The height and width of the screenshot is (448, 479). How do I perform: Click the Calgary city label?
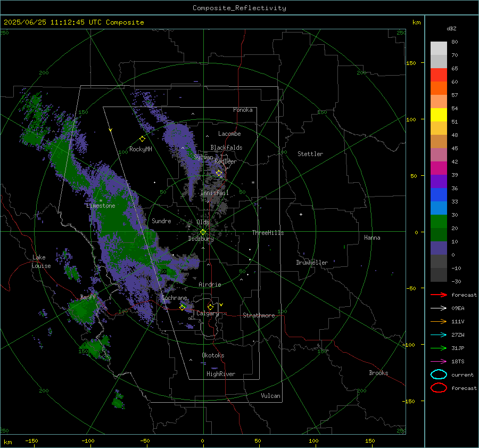pos(208,313)
